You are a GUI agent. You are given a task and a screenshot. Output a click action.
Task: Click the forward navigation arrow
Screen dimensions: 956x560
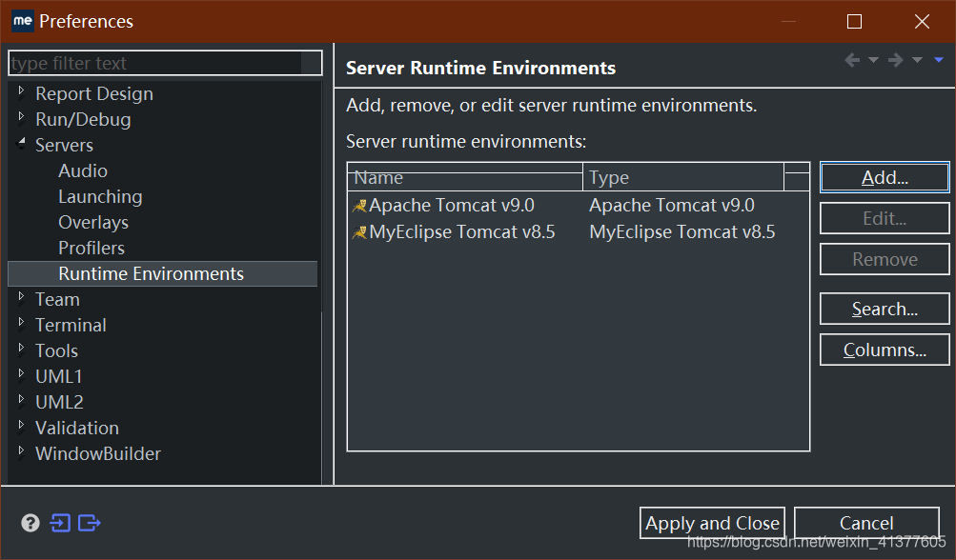pyautogui.click(x=893, y=59)
